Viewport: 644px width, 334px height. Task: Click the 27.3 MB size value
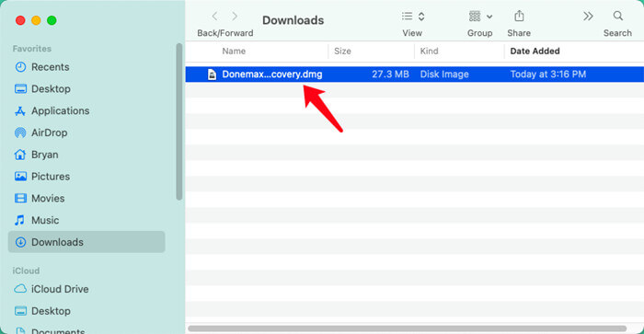(x=390, y=75)
